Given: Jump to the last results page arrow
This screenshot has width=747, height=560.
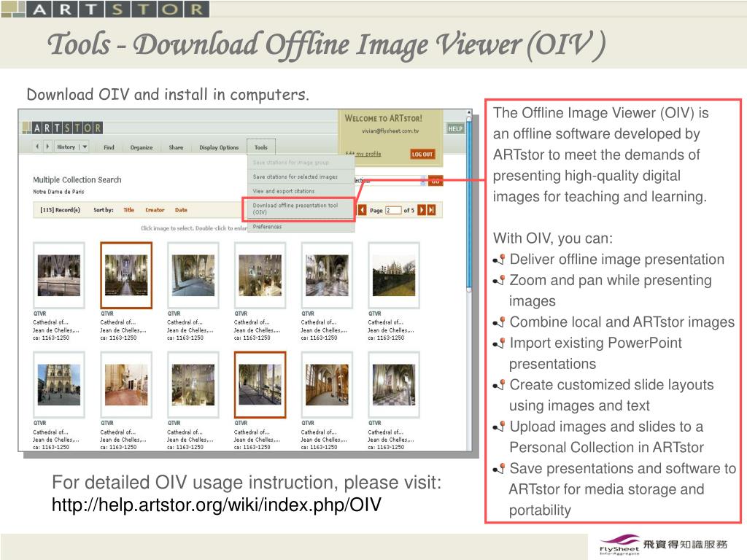Looking at the screenshot, I should [432, 210].
